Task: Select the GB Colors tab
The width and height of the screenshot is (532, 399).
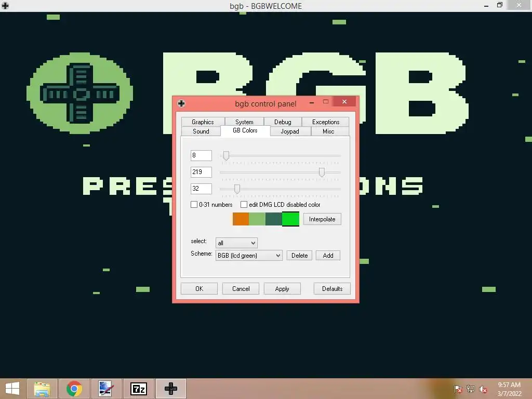Action: 245,130
